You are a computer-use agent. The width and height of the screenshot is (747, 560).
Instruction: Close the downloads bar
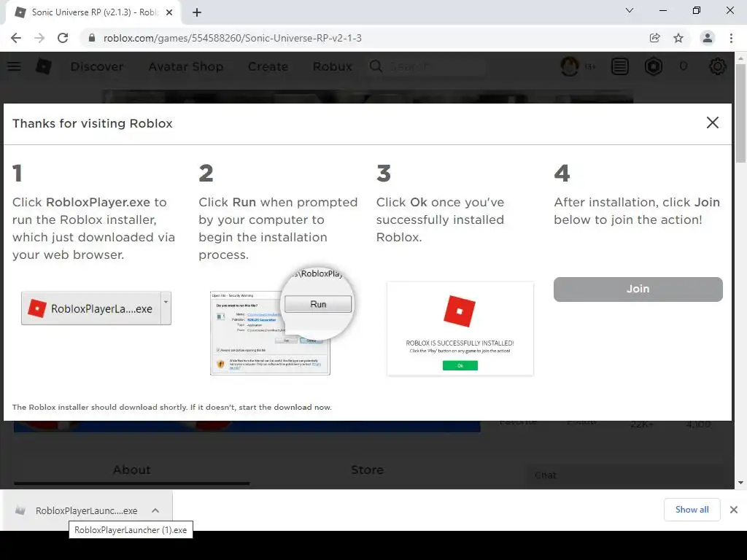click(x=734, y=510)
